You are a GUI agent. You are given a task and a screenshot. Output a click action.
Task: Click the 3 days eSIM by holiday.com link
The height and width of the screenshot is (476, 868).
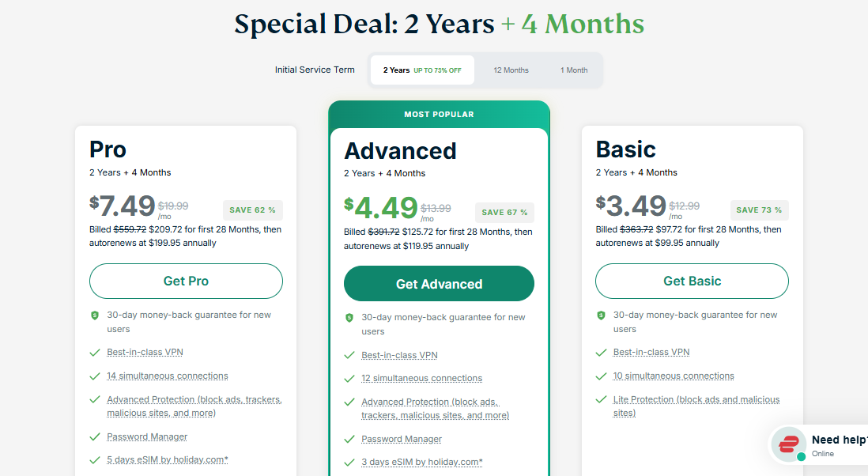421,462
